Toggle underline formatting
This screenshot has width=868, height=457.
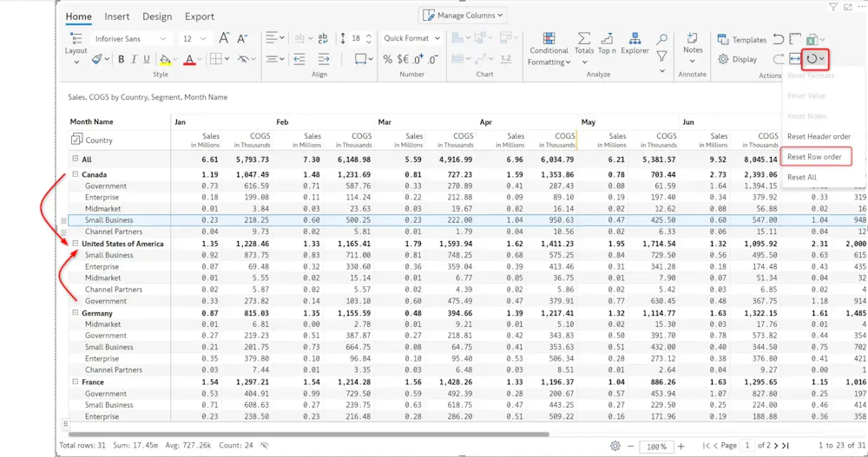click(x=147, y=59)
